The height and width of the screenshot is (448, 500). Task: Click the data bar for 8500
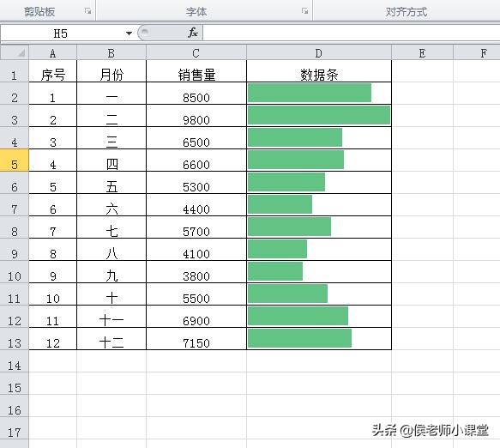[310, 93]
